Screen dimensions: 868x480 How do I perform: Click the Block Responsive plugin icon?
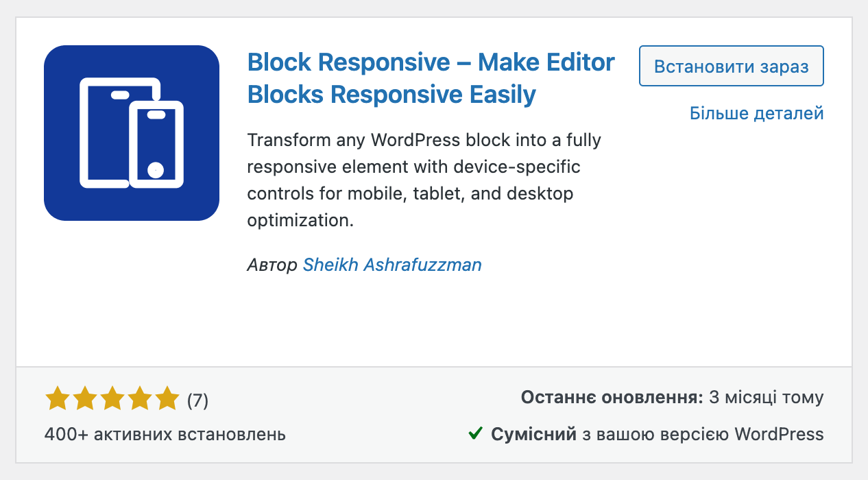(x=131, y=132)
